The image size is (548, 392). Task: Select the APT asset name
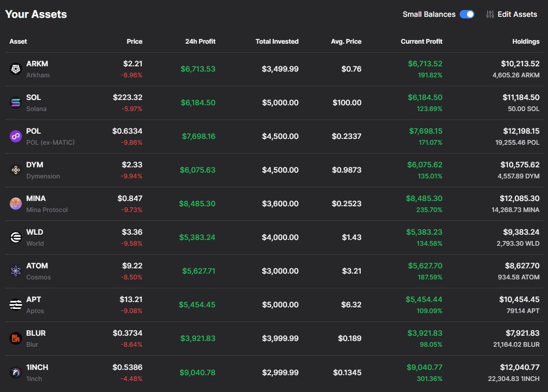click(34, 299)
